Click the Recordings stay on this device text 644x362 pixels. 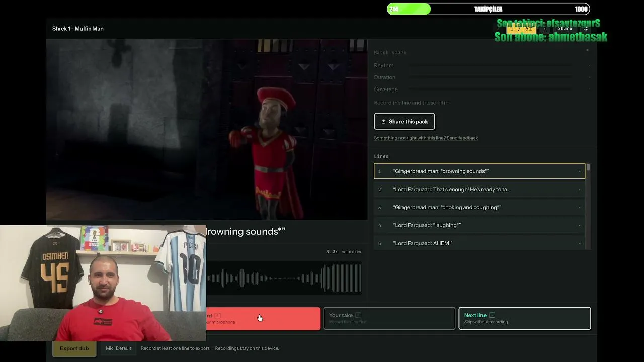point(247,348)
